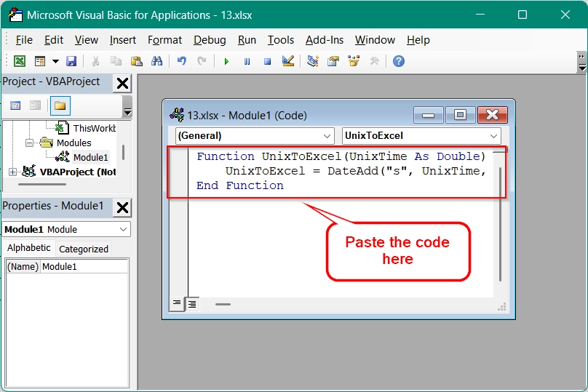Open the Edit menu

pyautogui.click(x=54, y=40)
